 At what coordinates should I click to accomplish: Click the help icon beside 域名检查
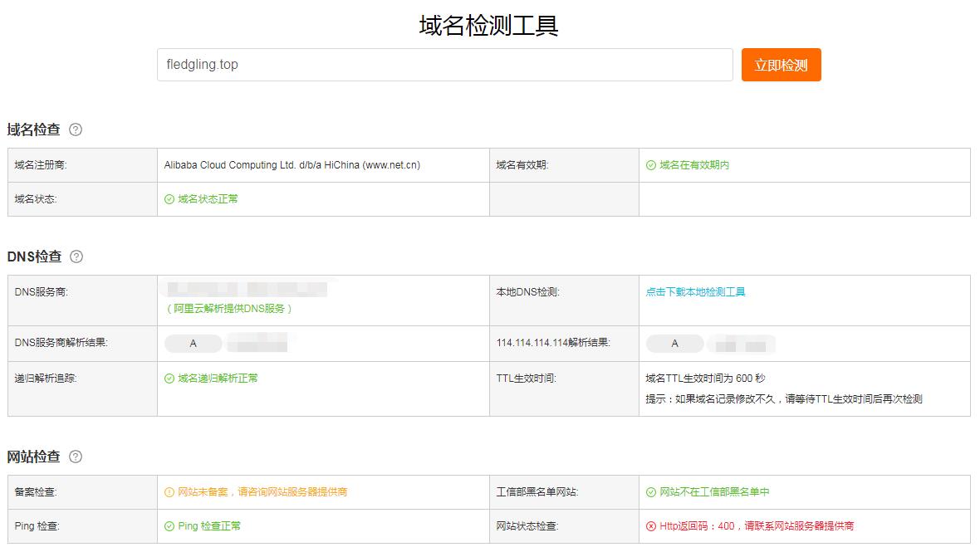click(x=76, y=129)
